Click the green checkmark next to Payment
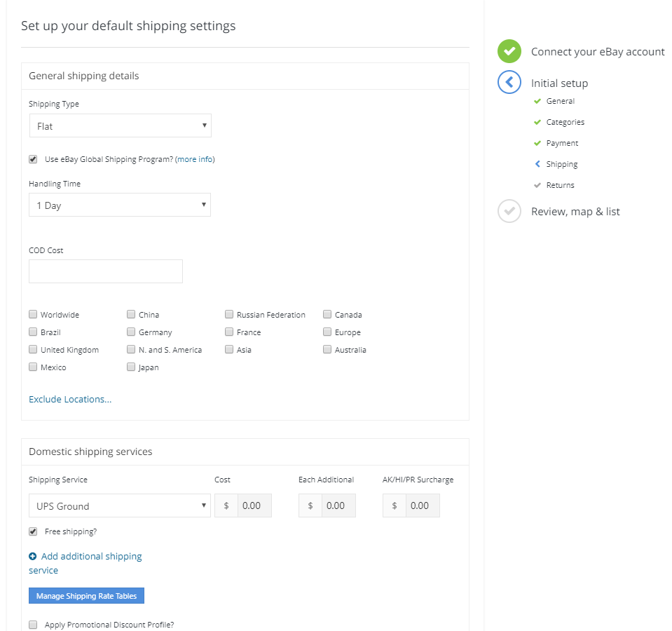The width and height of the screenshot is (672, 631). (537, 143)
